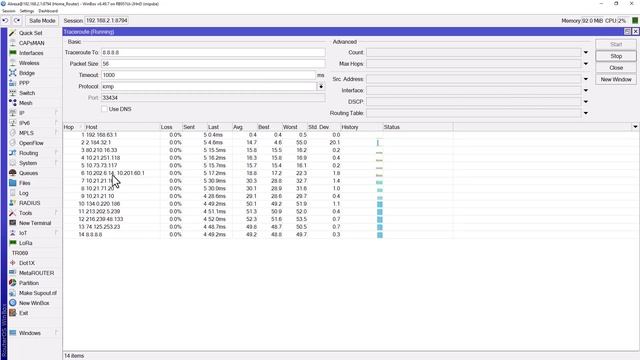Open TR069 sidebar item
This screenshot has height=360, width=640.
20,253
